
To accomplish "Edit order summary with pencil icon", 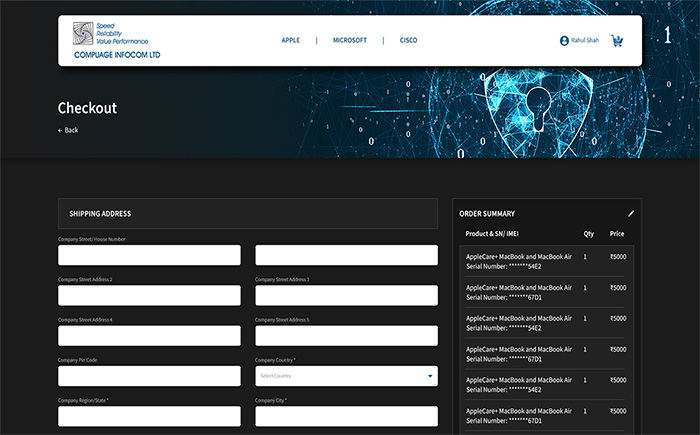I will coord(631,213).
